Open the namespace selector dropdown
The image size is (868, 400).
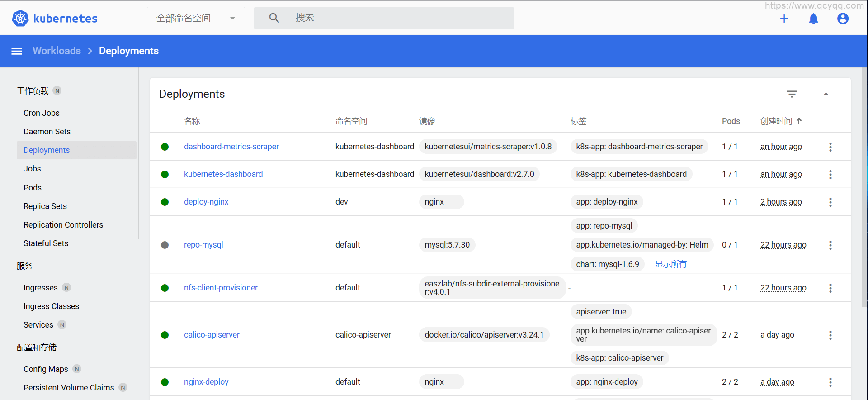[x=196, y=18]
